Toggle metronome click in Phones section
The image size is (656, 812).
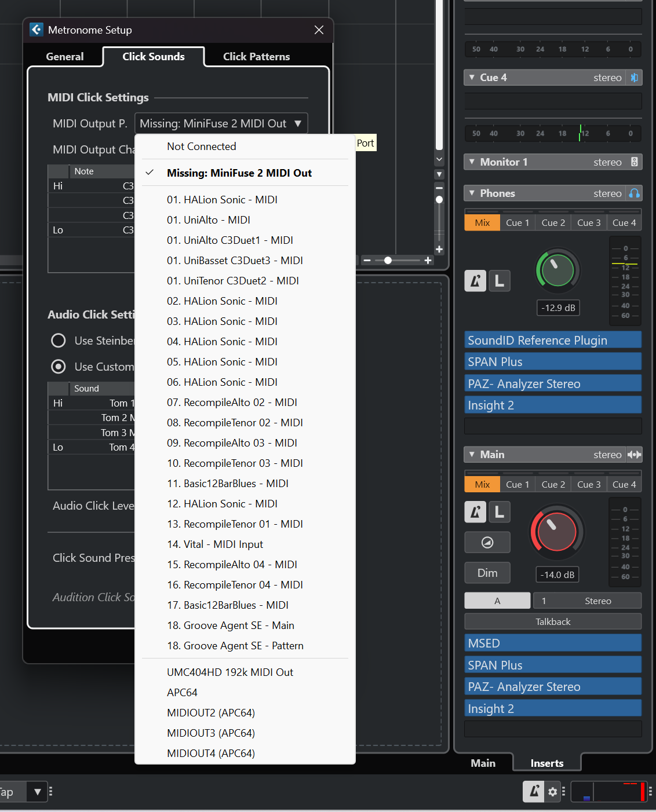(475, 281)
